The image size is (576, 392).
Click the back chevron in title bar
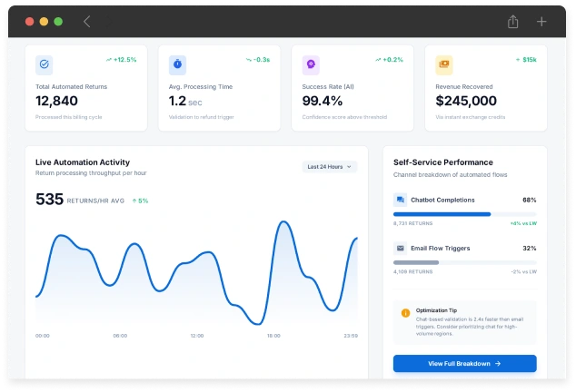87,22
